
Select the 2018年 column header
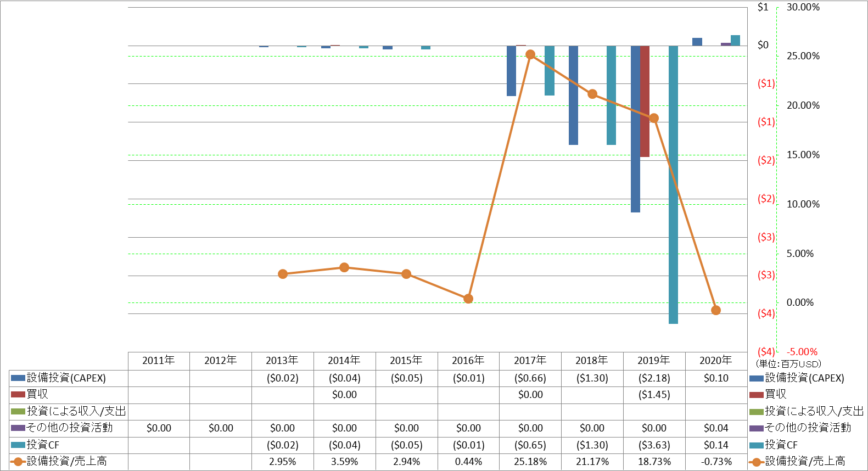[x=592, y=361]
